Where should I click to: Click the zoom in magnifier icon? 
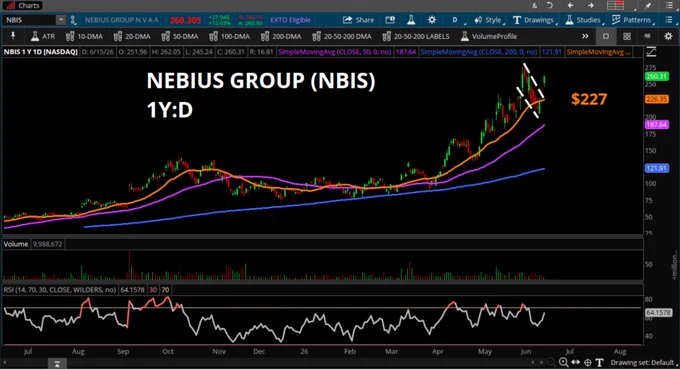point(563,362)
